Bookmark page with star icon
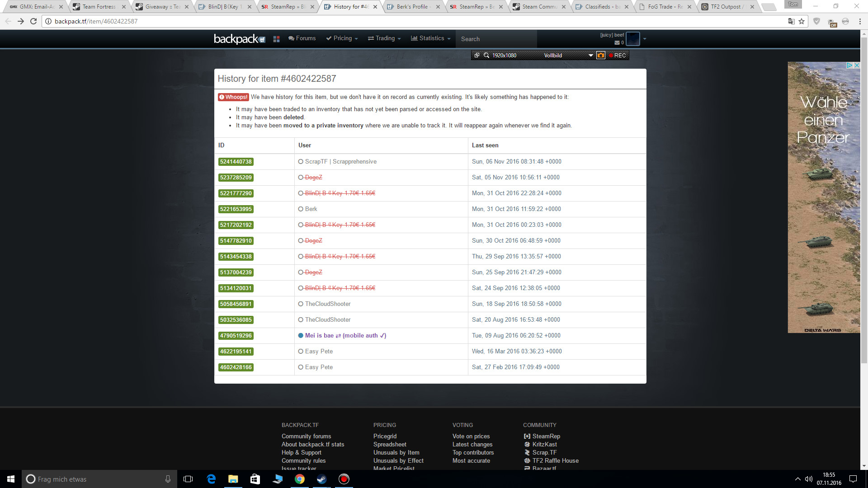Image resolution: width=868 pixels, height=488 pixels. click(802, 21)
